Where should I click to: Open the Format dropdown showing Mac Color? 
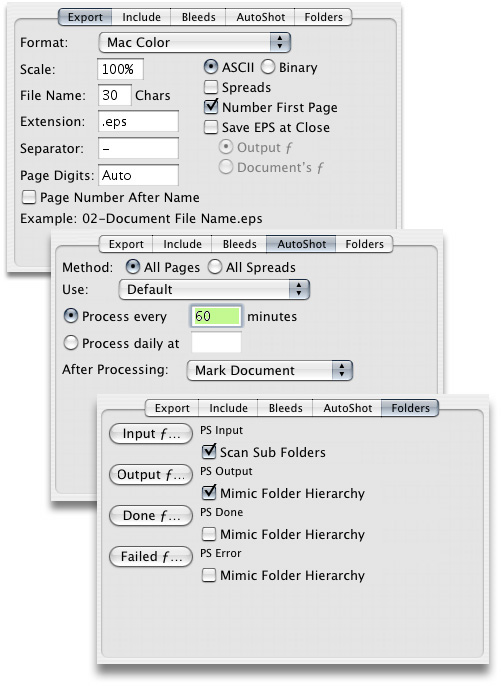pos(195,42)
